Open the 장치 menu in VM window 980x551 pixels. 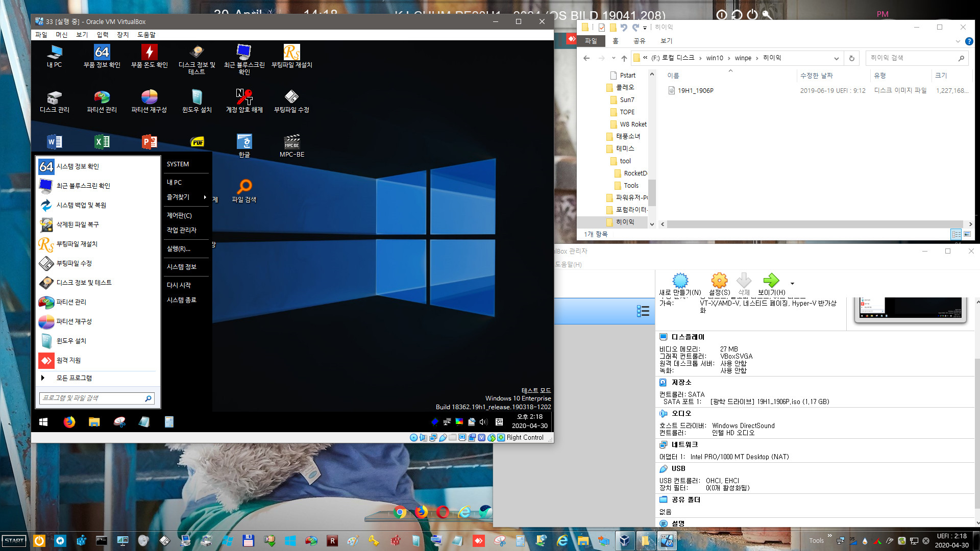tap(122, 35)
